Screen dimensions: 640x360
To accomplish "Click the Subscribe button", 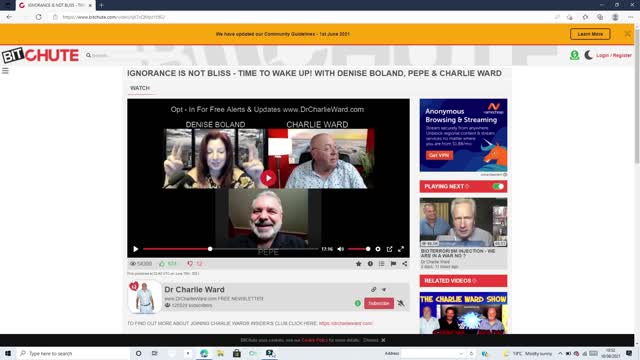I will pos(379,303).
